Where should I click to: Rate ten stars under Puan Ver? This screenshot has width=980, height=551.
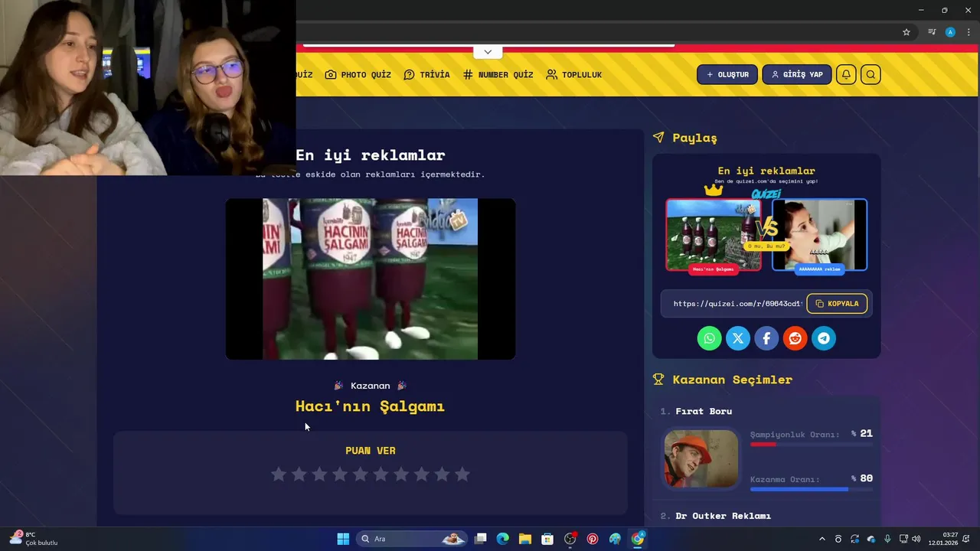click(x=462, y=474)
